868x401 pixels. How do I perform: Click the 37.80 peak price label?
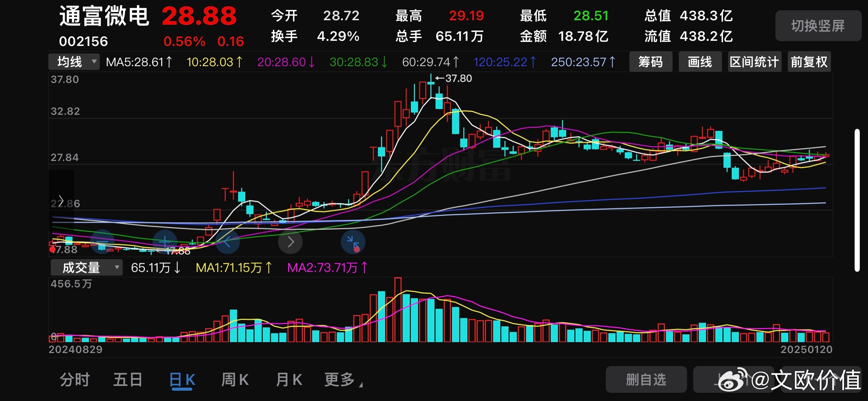(x=458, y=78)
